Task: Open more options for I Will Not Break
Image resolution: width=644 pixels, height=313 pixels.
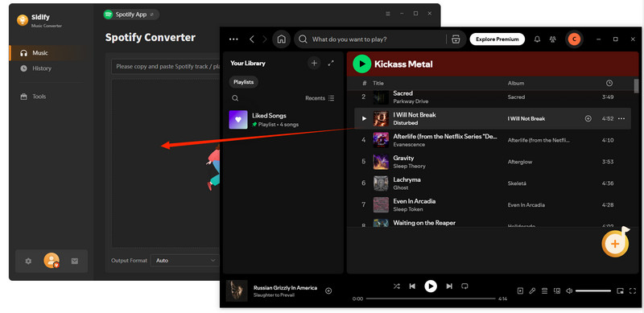Action: pyautogui.click(x=621, y=119)
